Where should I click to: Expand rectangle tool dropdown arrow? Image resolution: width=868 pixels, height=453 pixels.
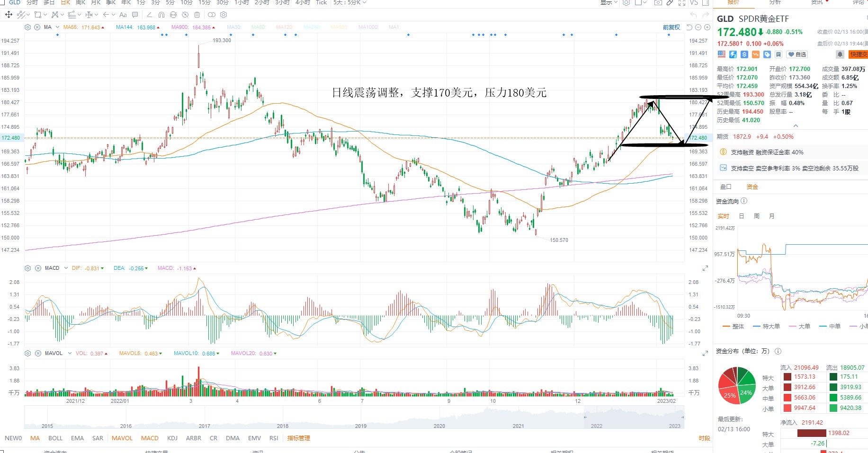(x=45, y=15)
